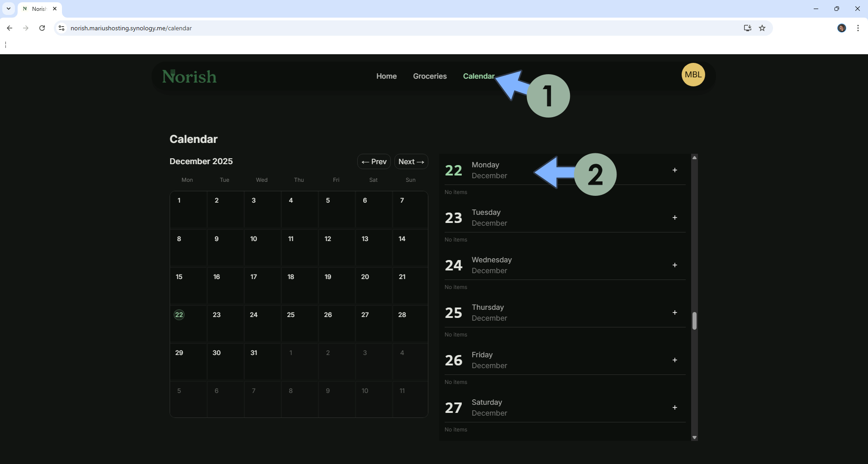Reload the page
This screenshot has height=464, width=868.
point(42,28)
